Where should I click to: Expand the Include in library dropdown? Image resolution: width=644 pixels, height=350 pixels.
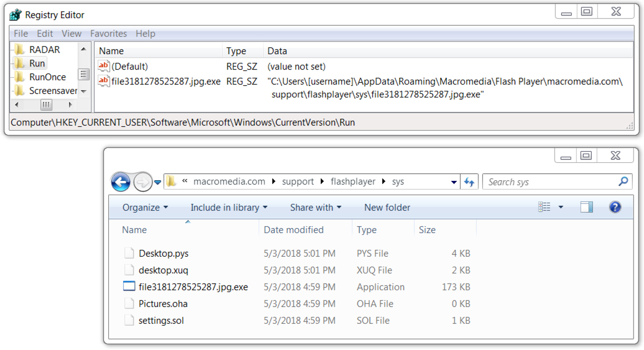click(x=229, y=208)
